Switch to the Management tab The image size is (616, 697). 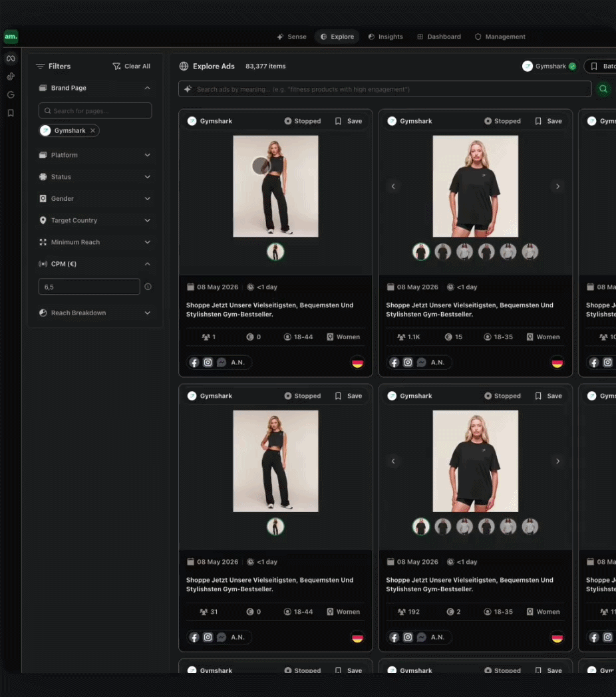coord(500,37)
